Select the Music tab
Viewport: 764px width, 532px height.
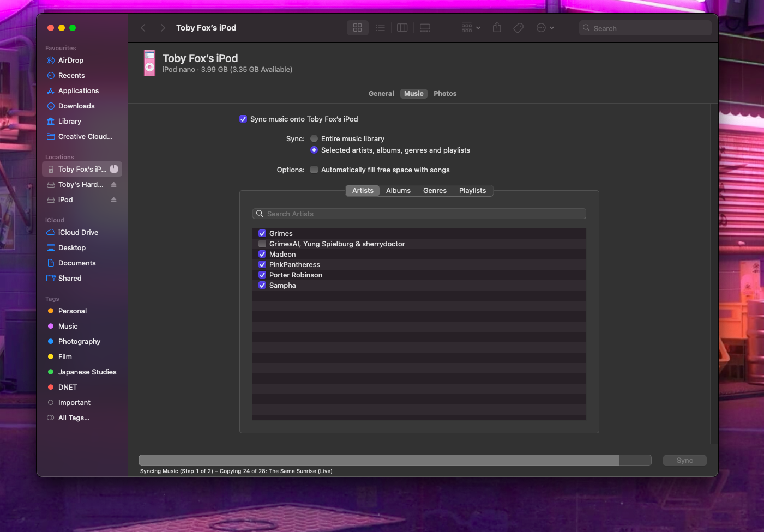point(414,94)
